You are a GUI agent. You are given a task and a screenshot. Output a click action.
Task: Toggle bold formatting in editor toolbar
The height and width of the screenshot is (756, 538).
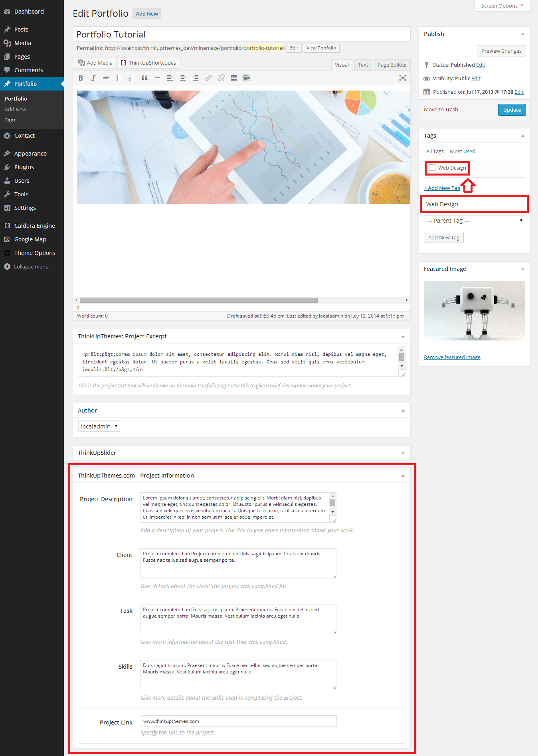[x=81, y=78]
